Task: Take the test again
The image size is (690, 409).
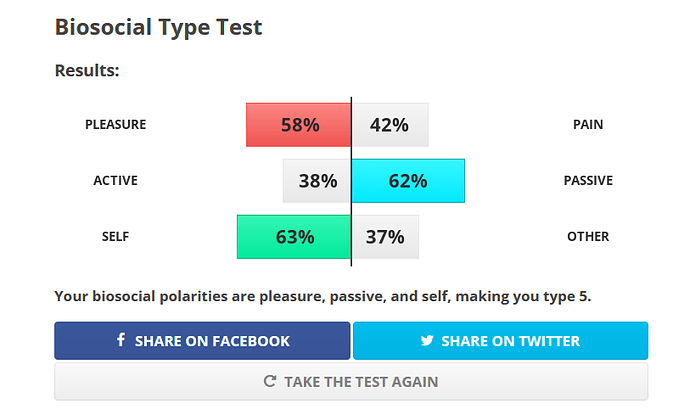Action: (x=351, y=381)
